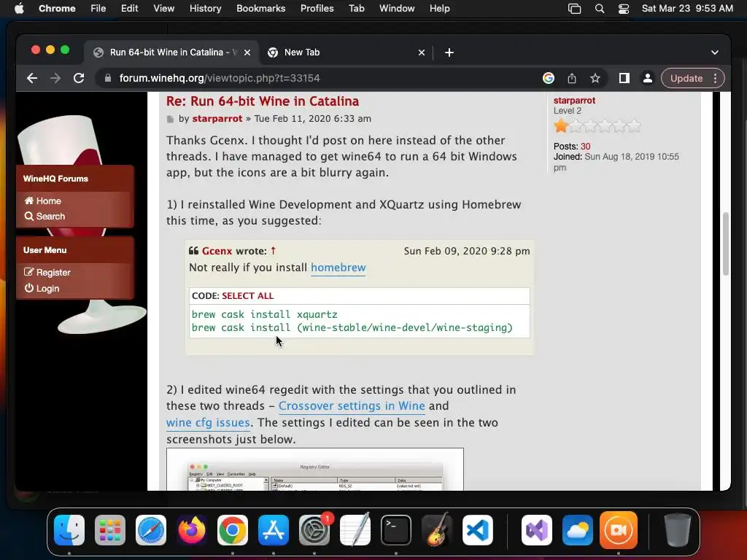This screenshot has height=560, width=747.
Task: Open Gcenx's profile in the quote
Action: (217, 251)
